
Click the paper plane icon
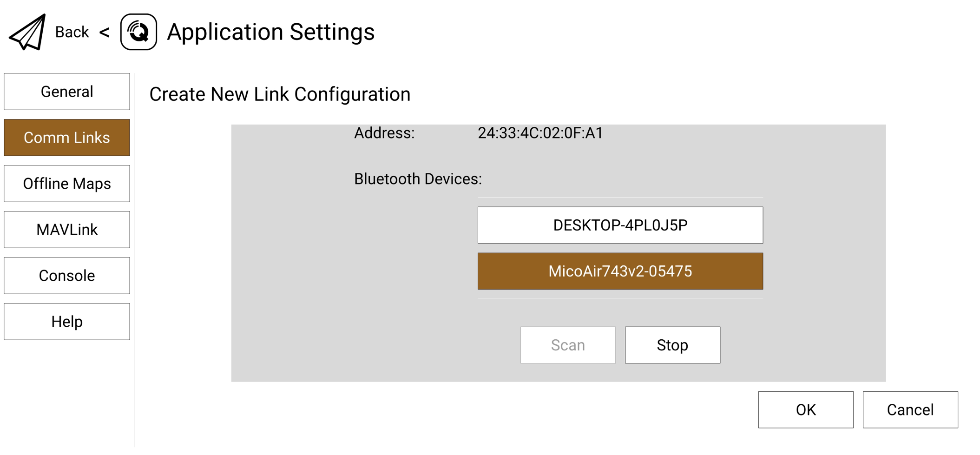coord(28,32)
